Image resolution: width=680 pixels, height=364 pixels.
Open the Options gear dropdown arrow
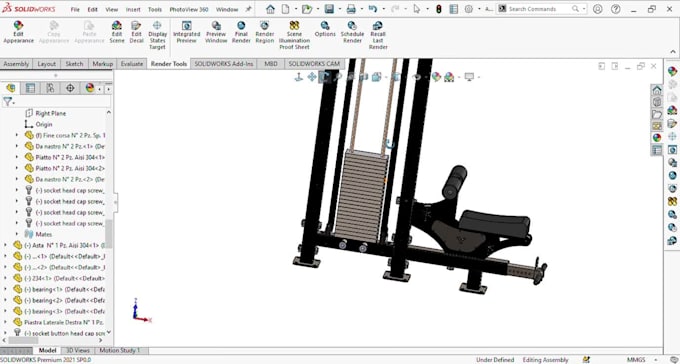(479, 9)
